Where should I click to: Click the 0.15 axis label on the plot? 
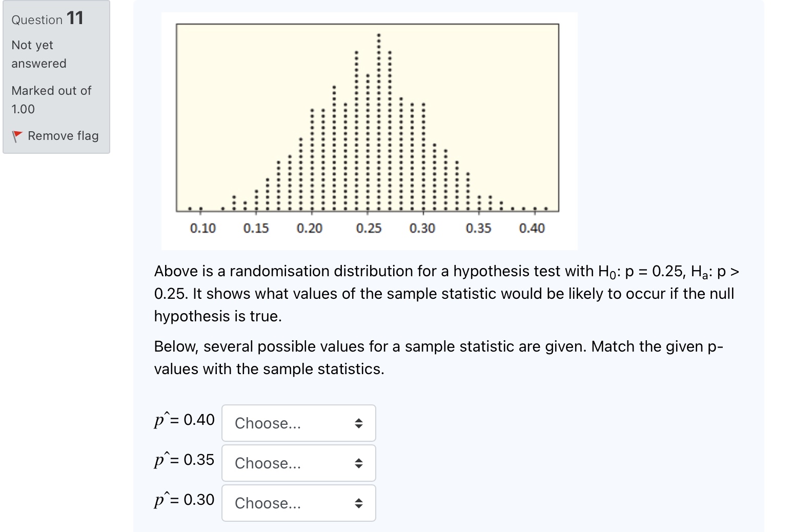pos(256,229)
